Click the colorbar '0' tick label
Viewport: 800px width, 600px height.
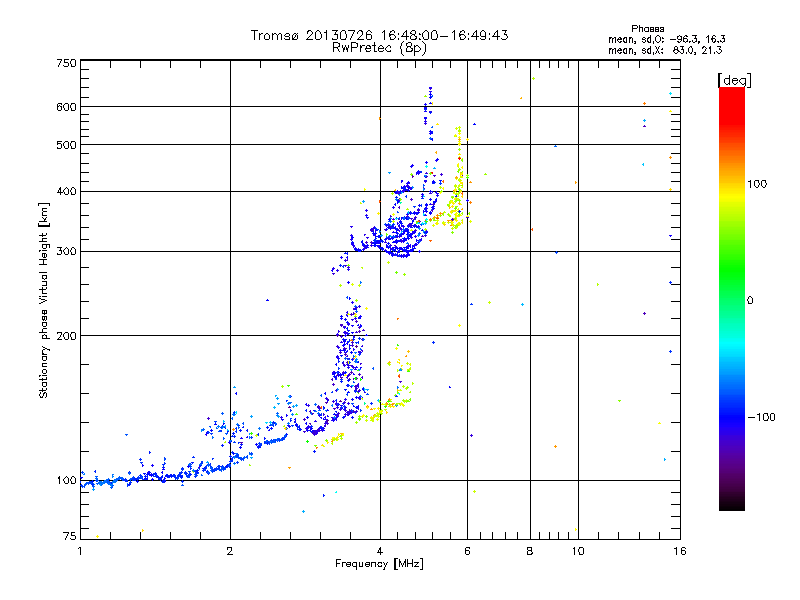tap(750, 301)
